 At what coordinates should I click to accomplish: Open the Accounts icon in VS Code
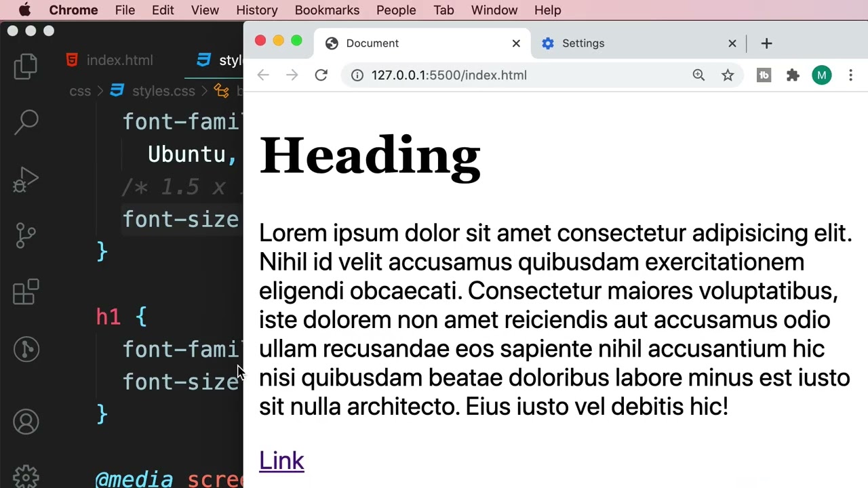click(x=26, y=422)
